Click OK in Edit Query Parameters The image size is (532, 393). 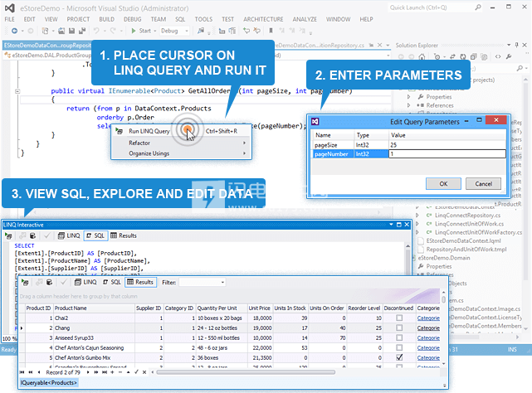[443, 184]
